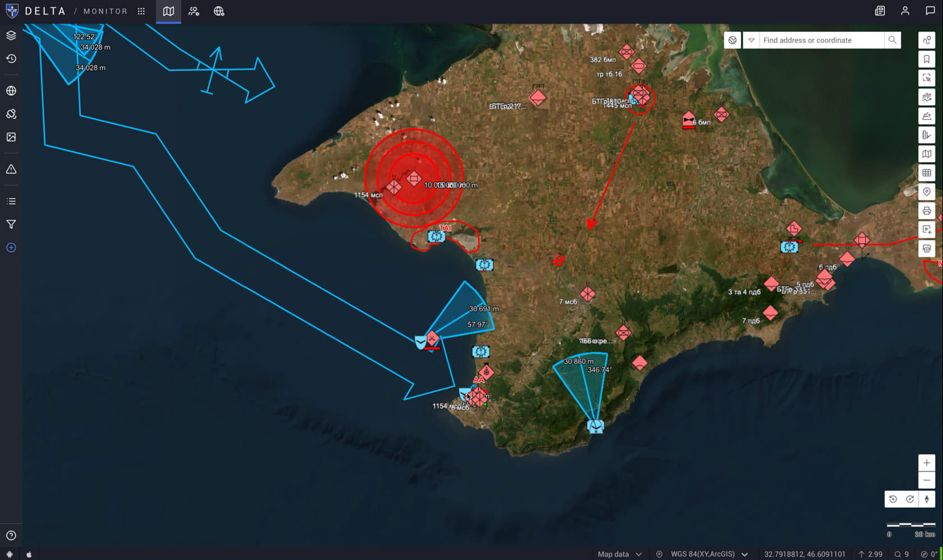This screenshot has width=943, height=560.
Task: Click the list icon in left sidebar
Action: (11, 201)
